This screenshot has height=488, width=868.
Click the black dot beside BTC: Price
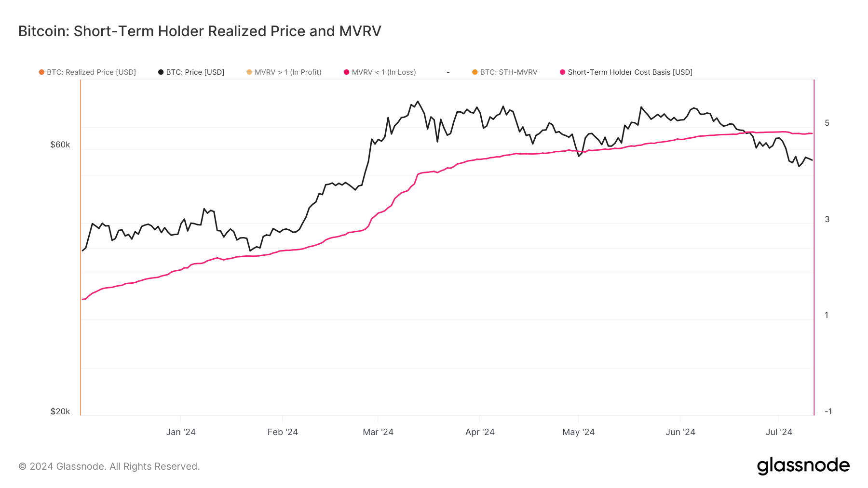(x=161, y=72)
